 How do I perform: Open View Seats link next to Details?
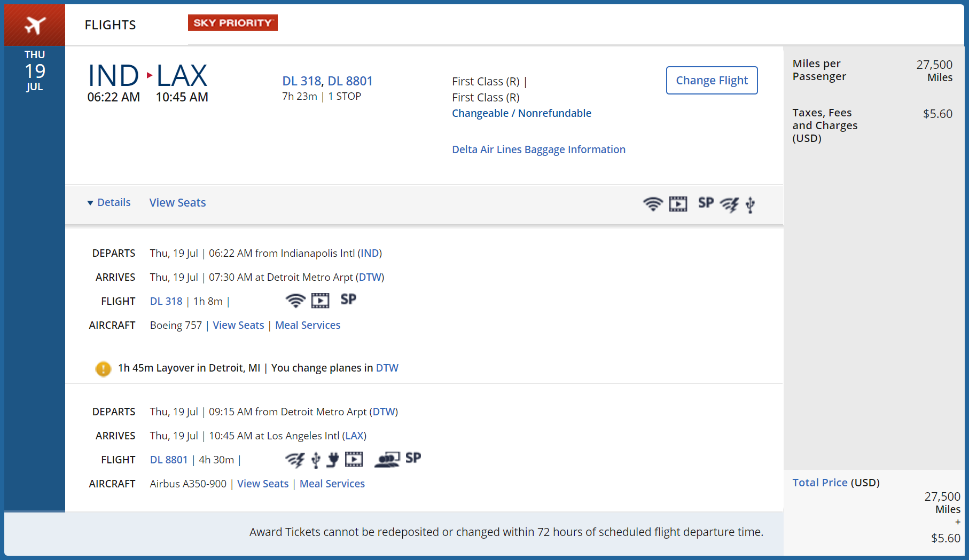pyautogui.click(x=177, y=202)
